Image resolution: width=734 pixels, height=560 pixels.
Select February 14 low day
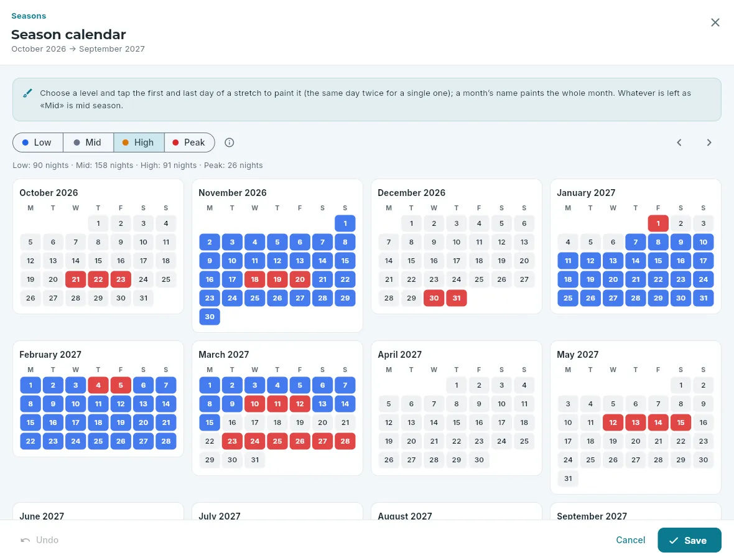click(x=165, y=404)
